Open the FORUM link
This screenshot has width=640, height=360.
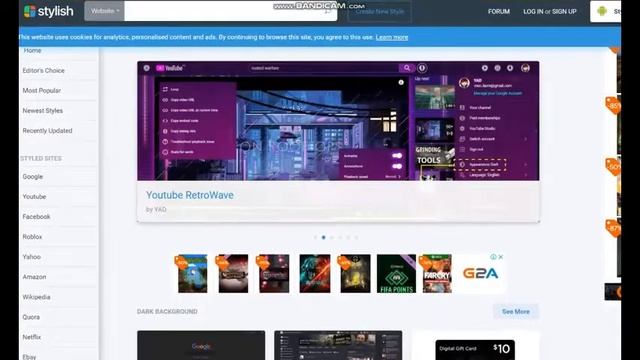(499, 11)
